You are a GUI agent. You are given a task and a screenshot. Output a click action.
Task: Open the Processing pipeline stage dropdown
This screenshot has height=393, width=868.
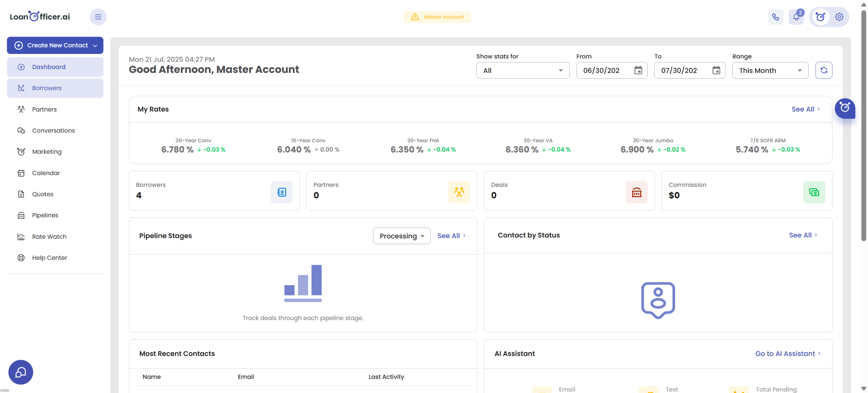[x=401, y=236]
